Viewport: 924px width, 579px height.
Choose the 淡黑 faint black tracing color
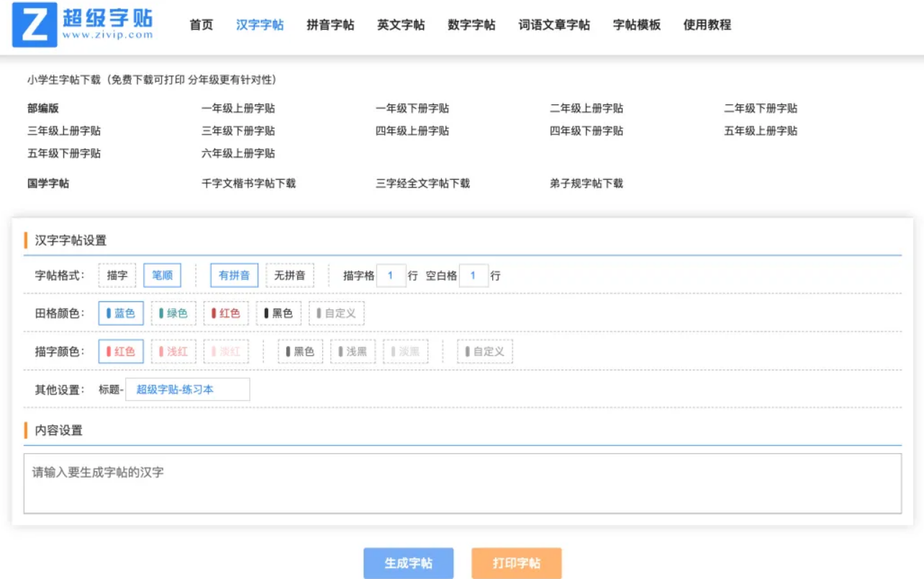[405, 351]
